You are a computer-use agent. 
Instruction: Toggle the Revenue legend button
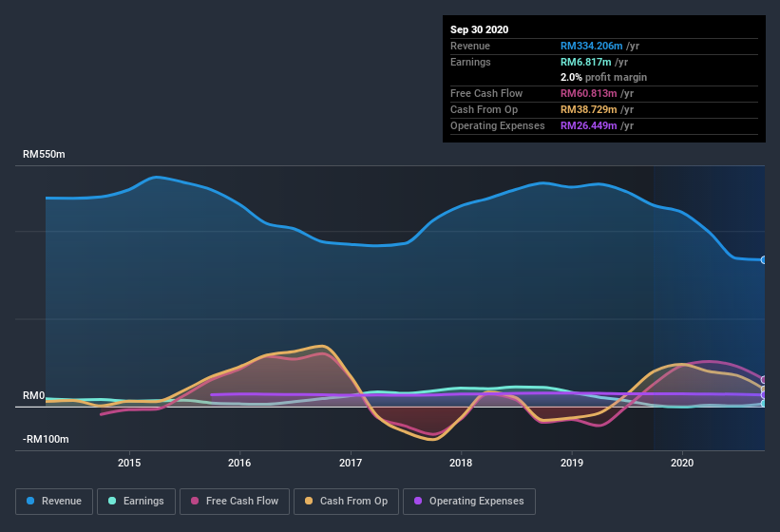pyautogui.click(x=54, y=502)
